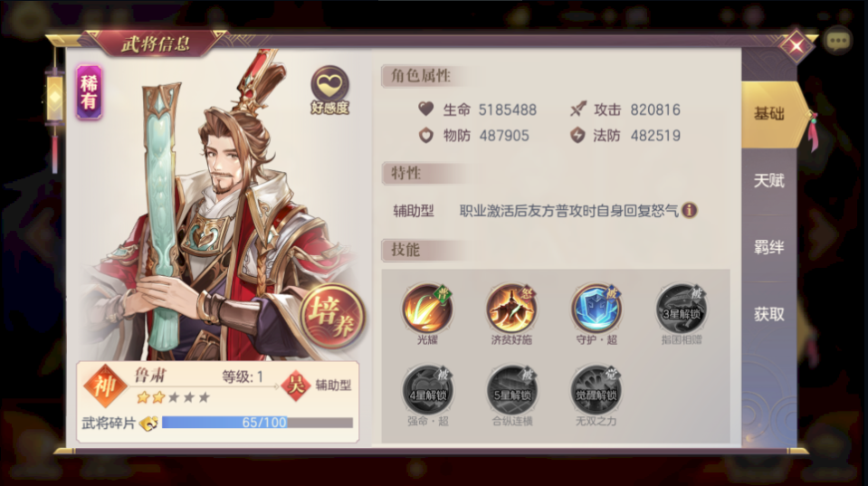
Task: Select the 基础 tab
Action: tap(772, 114)
